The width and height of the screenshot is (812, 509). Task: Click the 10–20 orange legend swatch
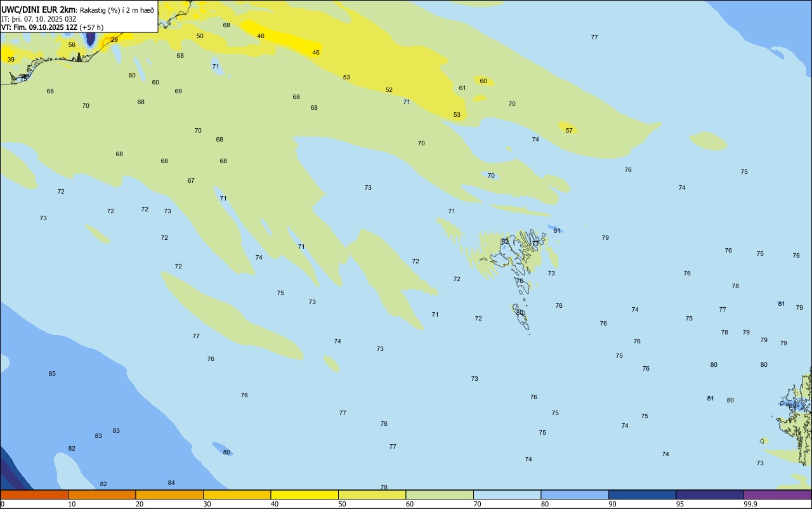101,494
